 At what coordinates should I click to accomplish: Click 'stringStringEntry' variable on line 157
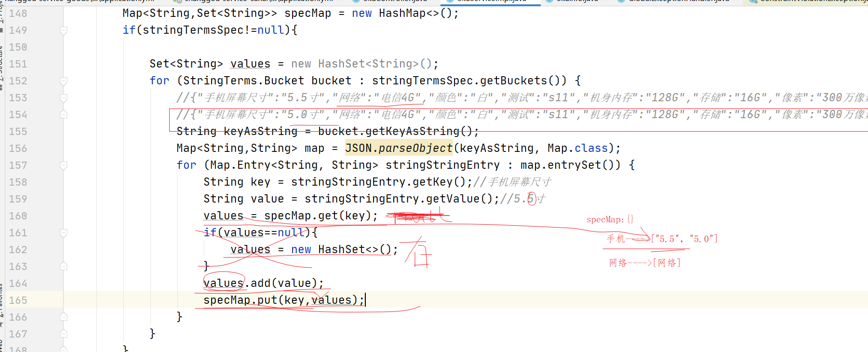pyautogui.click(x=442, y=165)
